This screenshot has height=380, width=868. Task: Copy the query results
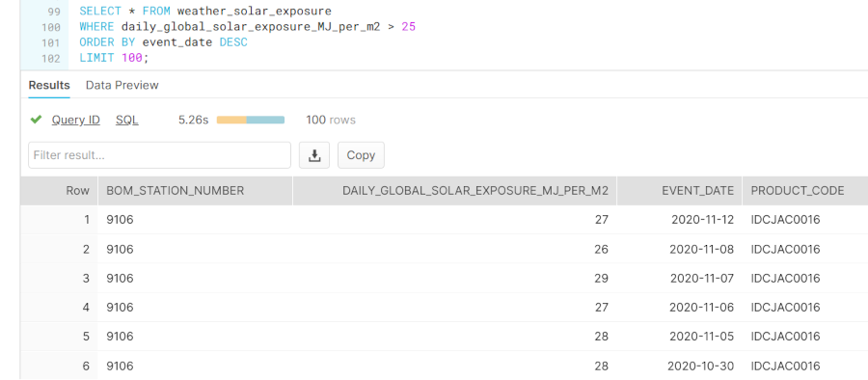click(x=361, y=155)
